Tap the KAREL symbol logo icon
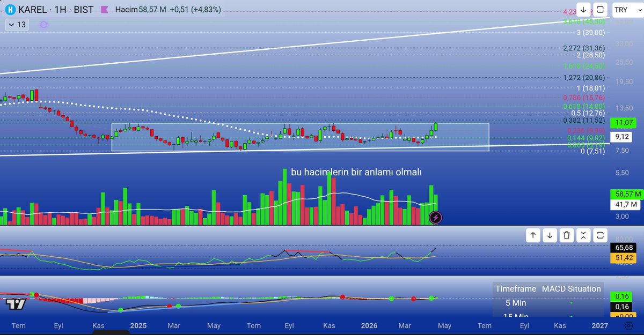Screen dimensions: 644x335 coord(9,10)
